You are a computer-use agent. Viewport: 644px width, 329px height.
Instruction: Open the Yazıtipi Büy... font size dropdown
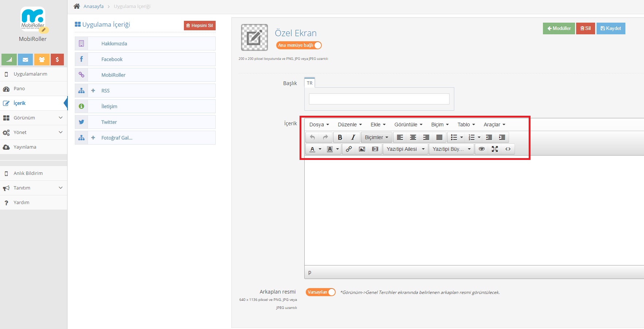451,149
